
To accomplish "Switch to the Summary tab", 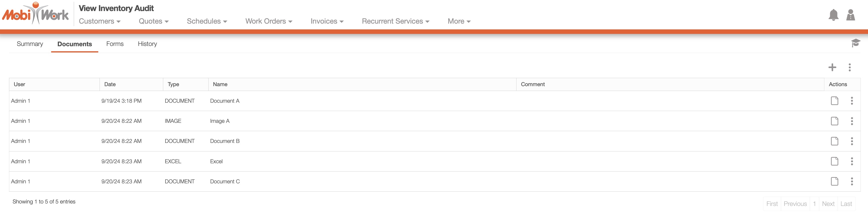I will click(30, 44).
